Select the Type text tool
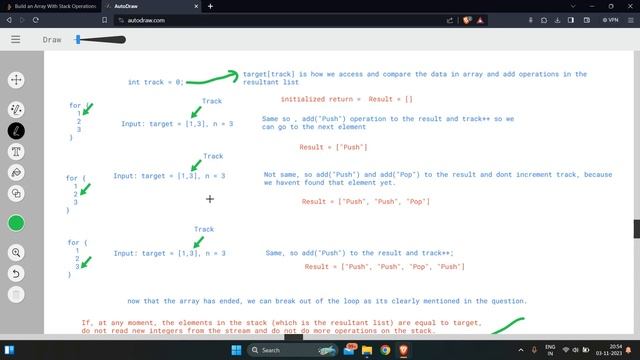 click(x=16, y=152)
